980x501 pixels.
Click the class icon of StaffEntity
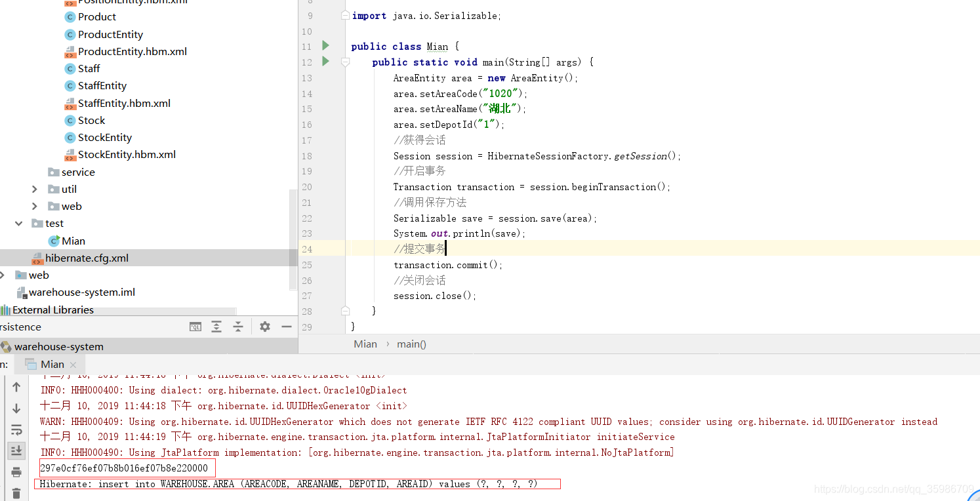click(x=70, y=86)
